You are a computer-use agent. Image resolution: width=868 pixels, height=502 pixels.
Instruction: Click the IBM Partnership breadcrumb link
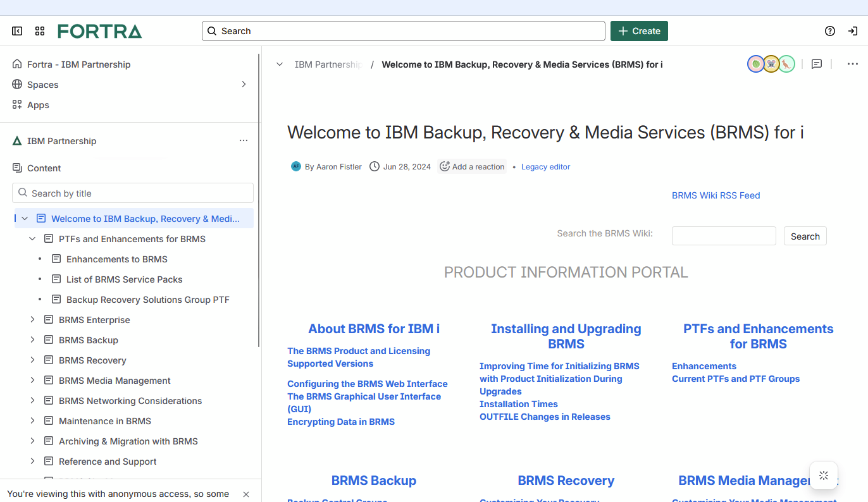328,64
